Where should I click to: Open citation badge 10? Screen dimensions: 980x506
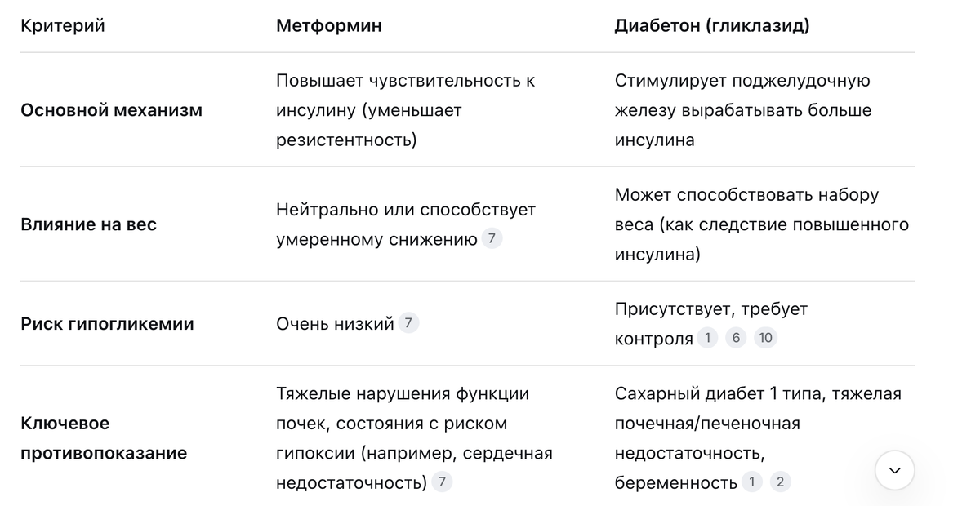765,338
